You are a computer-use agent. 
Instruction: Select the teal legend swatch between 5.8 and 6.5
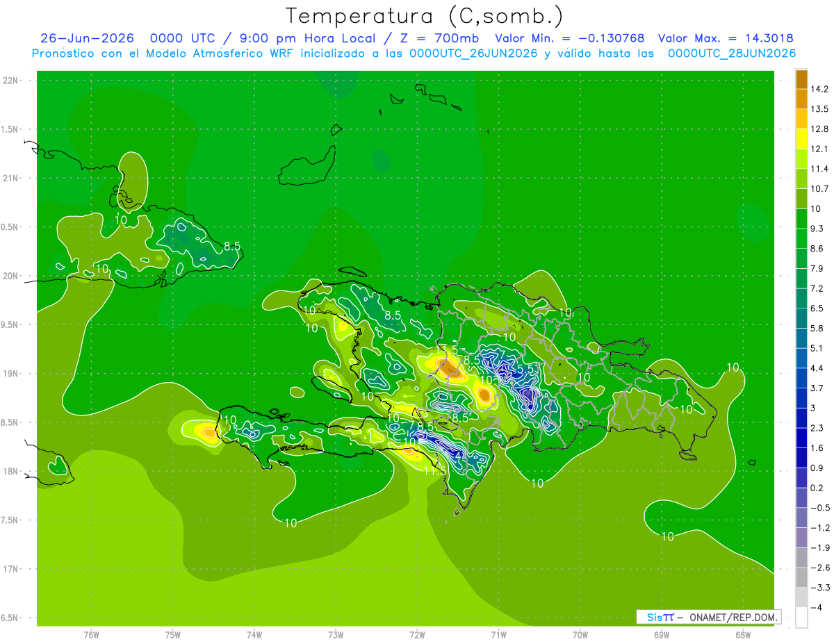(x=801, y=318)
